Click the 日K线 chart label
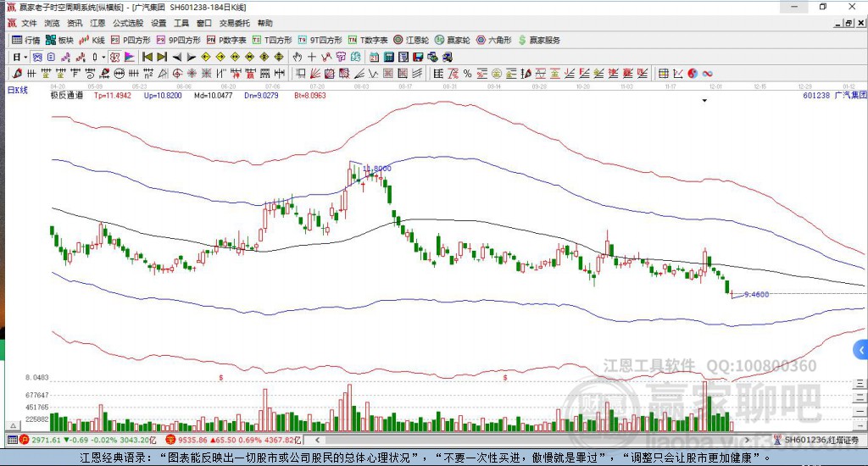868x466 pixels. [17, 90]
